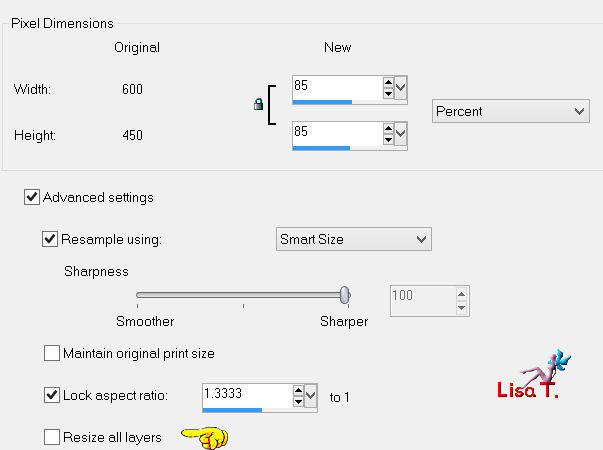Image resolution: width=603 pixels, height=450 pixels.
Task: Expand the height field slider dropdown arrow
Action: click(401, 134)
